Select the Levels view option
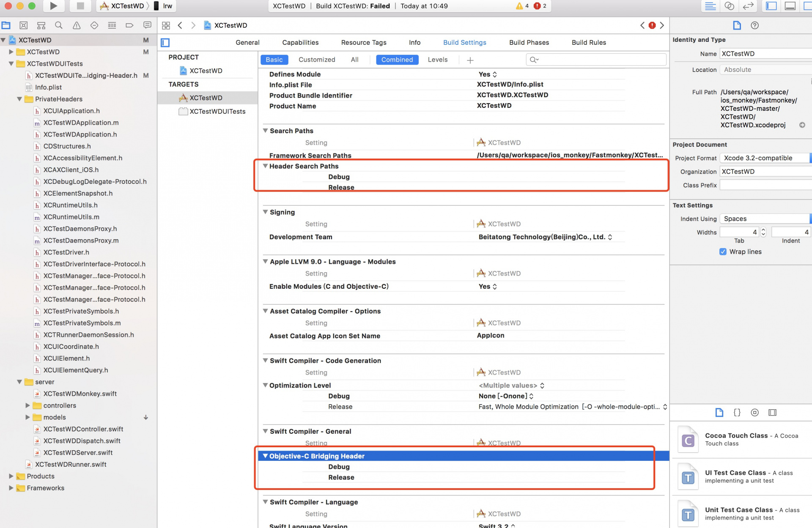 click(437, 60)
